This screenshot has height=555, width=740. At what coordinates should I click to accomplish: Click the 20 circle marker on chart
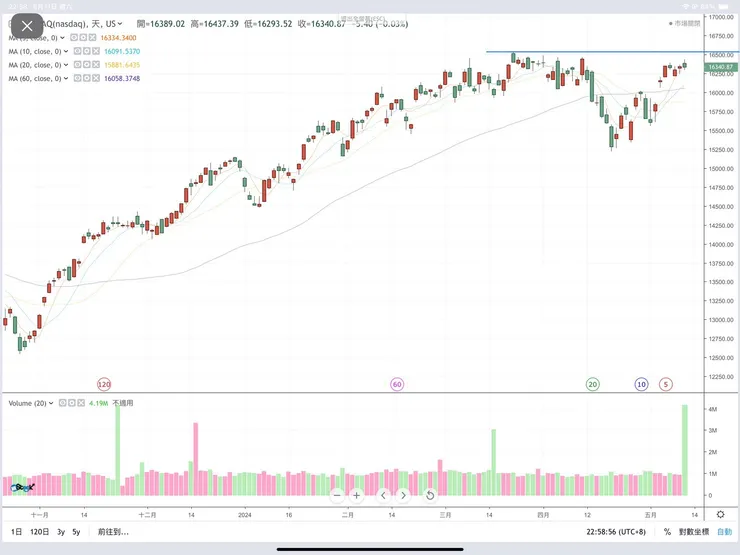point(593,384)
